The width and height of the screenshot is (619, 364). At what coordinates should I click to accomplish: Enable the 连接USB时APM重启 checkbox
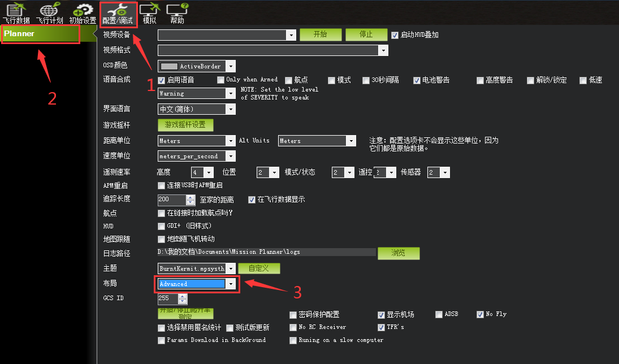click(162, 185)
